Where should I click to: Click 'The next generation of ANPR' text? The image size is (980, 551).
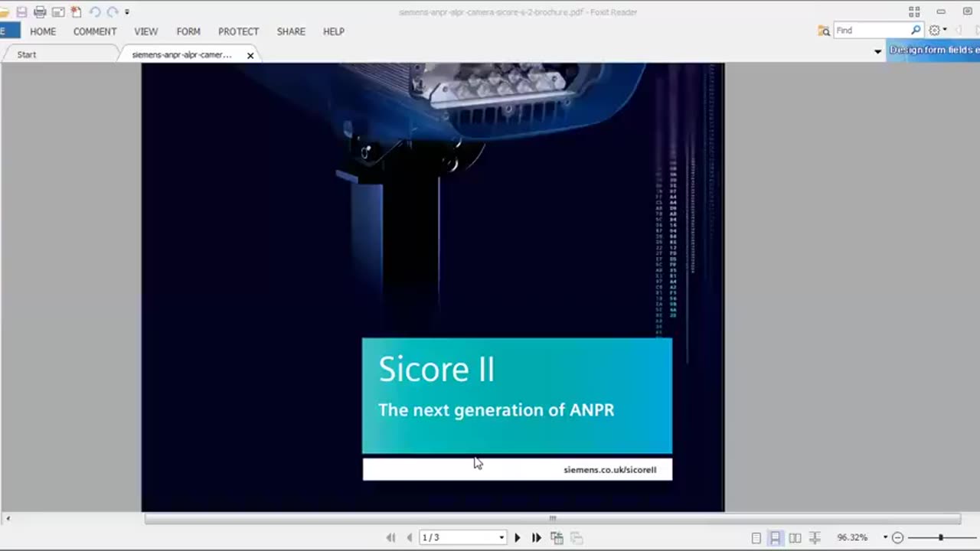(496, 409)
